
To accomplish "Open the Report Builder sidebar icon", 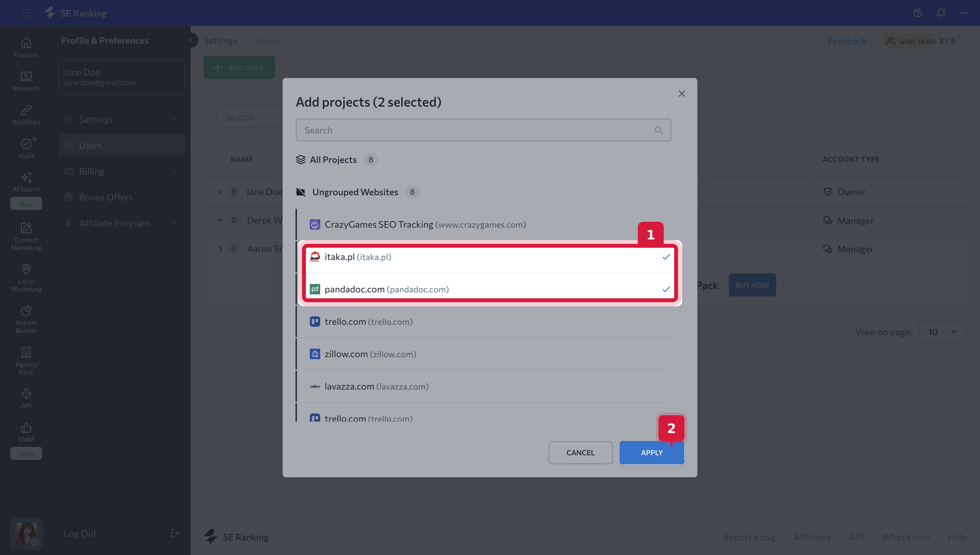I will [26, 319].
